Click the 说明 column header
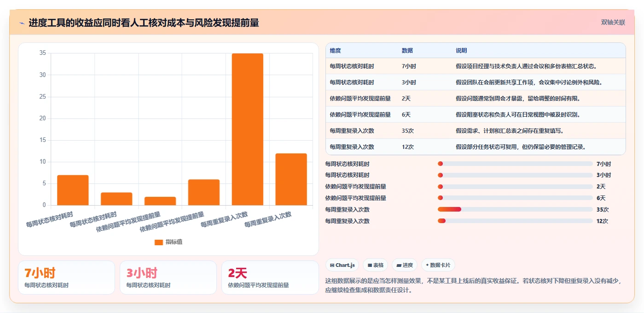 pos(461,50)
